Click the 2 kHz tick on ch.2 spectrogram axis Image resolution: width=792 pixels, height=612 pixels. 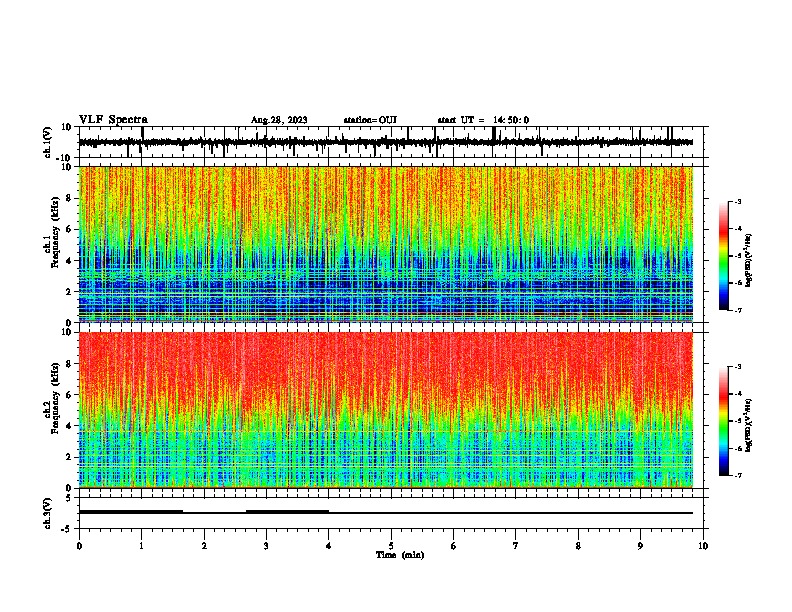(x=69, y=457)
